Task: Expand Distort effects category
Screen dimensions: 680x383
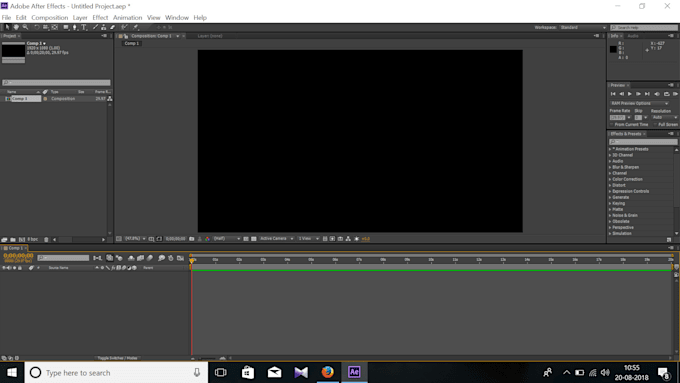Action: click(x=610, y=185)
